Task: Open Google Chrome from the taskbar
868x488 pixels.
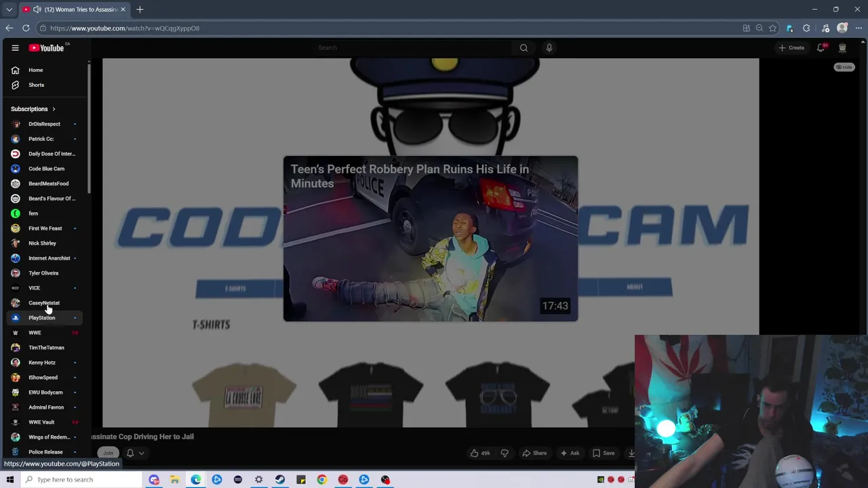Action: (322, 479)
